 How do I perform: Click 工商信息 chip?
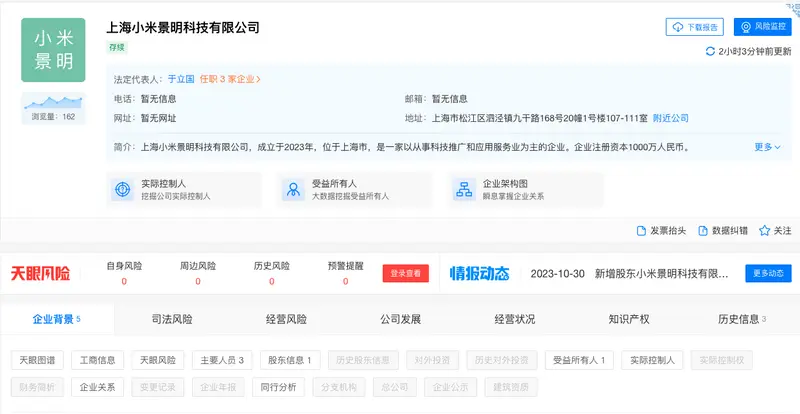click(x=97, y=360)
